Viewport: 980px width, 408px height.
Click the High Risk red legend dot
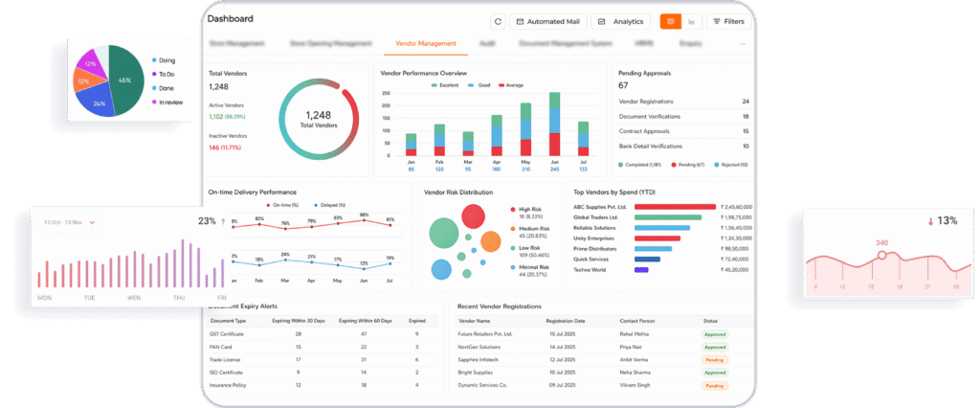[513, 210]
